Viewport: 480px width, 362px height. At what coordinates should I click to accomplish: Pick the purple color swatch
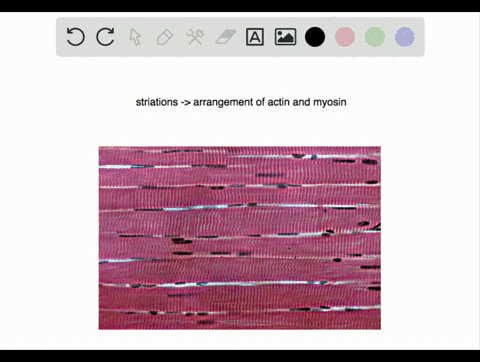(405, 37)
